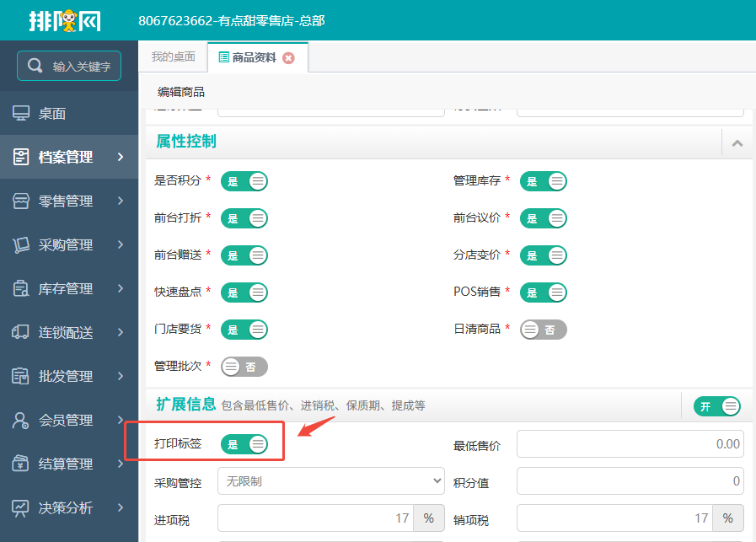Viewport: 756px width, 542px height.
Task: Click the 属性控制 section title
Action: pyautogui.click(x=186, y=142)
